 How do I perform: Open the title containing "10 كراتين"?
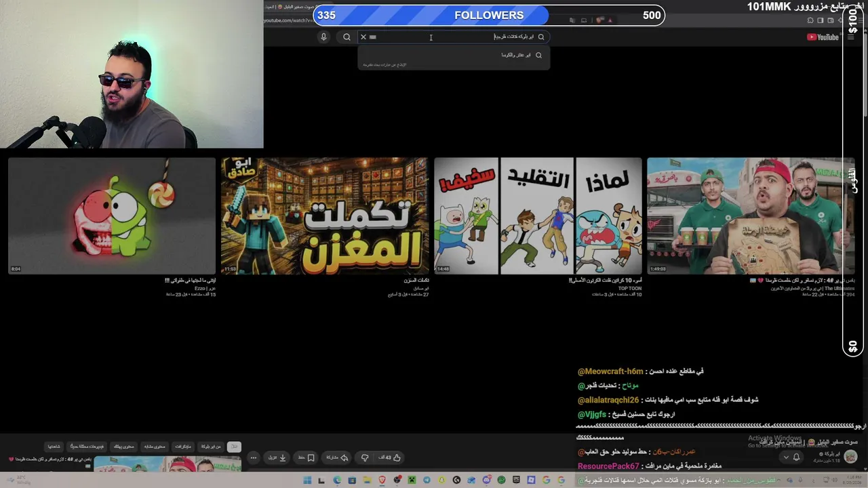point(605,281)
